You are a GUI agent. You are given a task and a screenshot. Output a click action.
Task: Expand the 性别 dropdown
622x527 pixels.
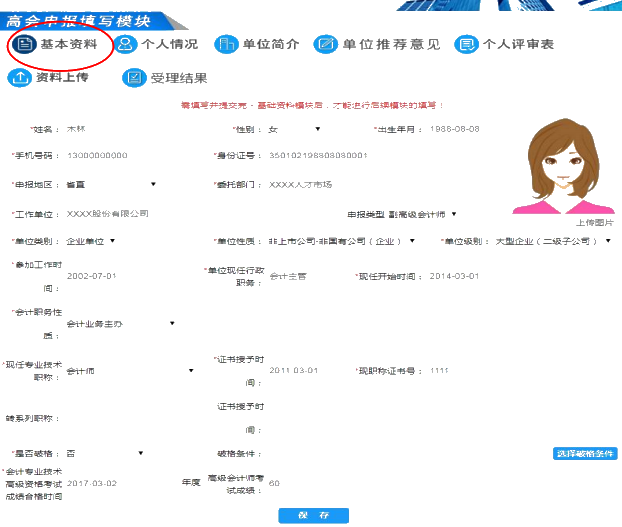coord(294,129)
